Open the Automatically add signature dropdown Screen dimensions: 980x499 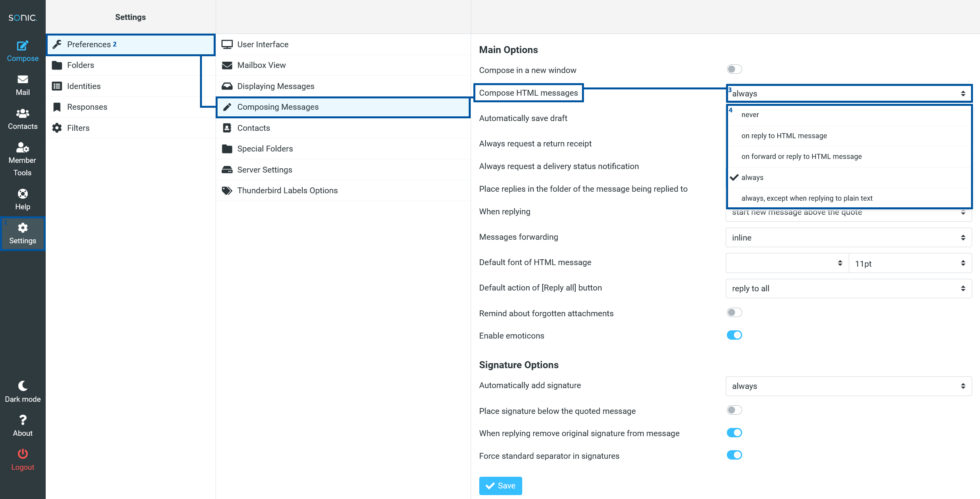[849, 386]
